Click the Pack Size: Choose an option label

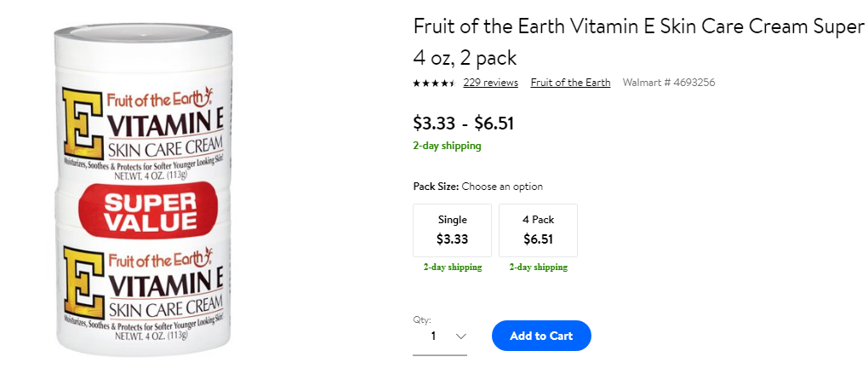477,187
